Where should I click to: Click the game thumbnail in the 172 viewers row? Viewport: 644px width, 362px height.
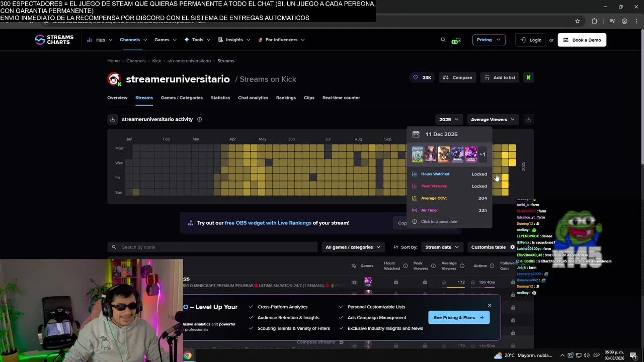pyautogui.click(x=368, y=282)
